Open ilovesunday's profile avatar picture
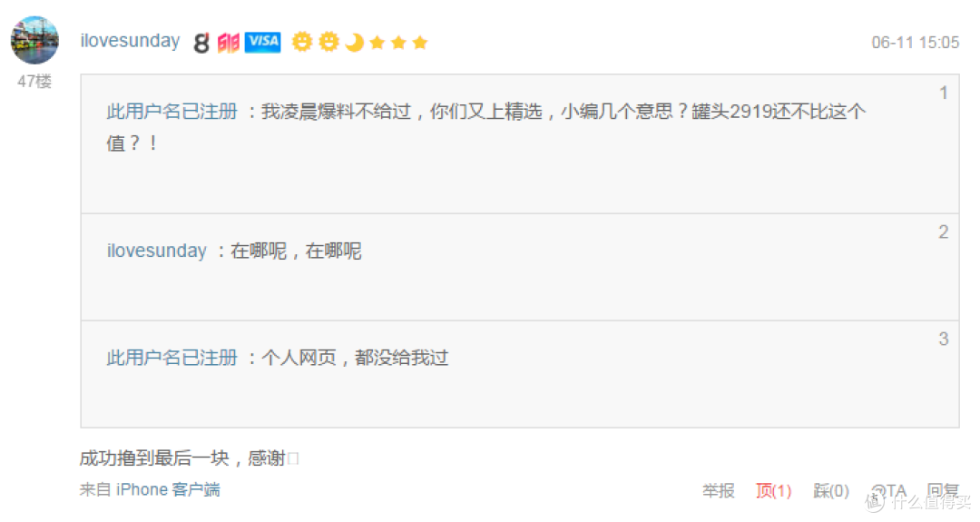Image resolution: width=980 pixels, height=522 pixels. coord(35,41)
